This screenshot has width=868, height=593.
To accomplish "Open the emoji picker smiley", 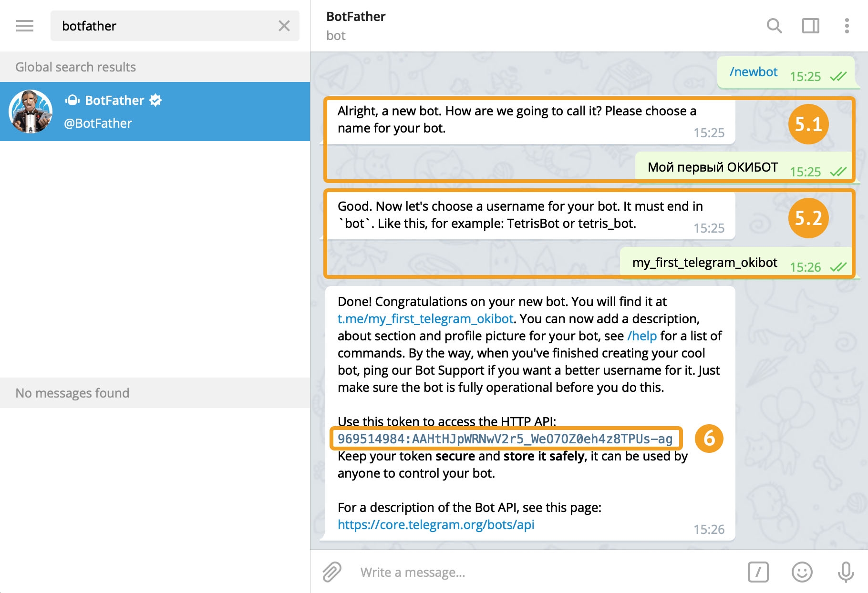I will tap(802, 572).
